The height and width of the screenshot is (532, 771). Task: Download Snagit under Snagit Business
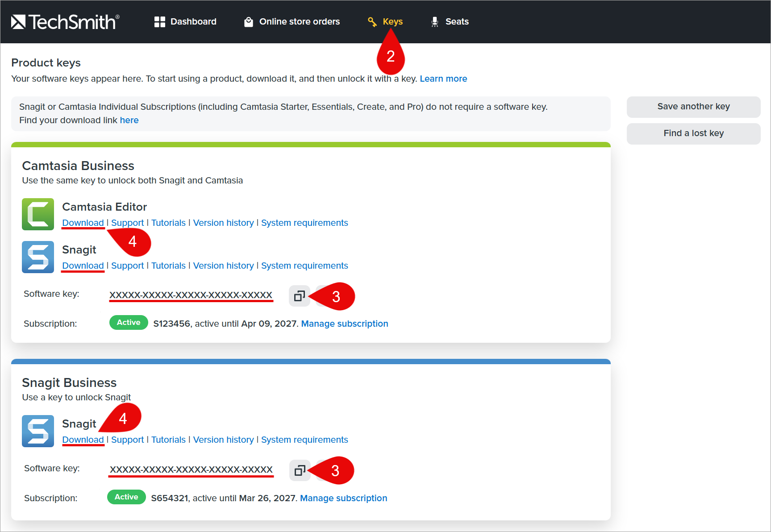click(83, 440)
